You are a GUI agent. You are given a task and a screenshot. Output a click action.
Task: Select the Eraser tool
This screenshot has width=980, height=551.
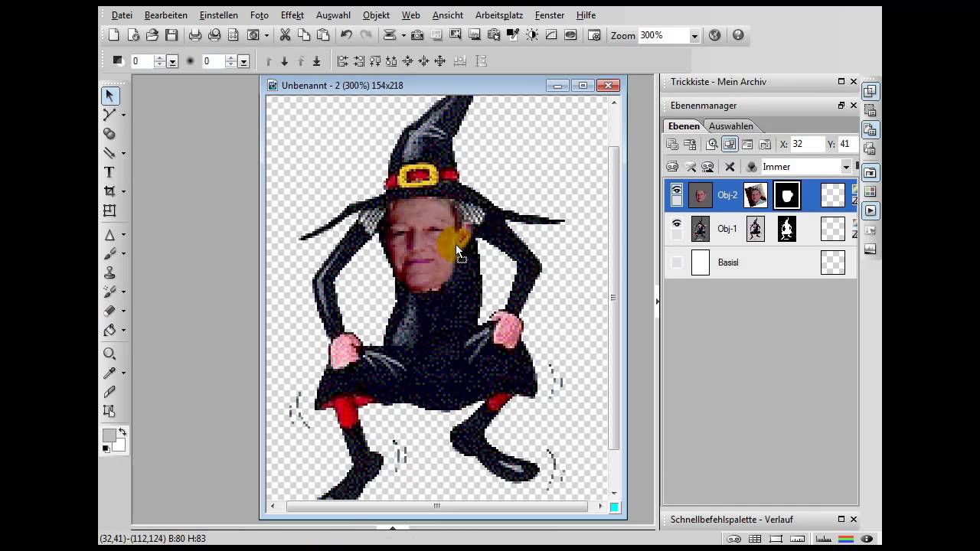(x=109, y=311)
